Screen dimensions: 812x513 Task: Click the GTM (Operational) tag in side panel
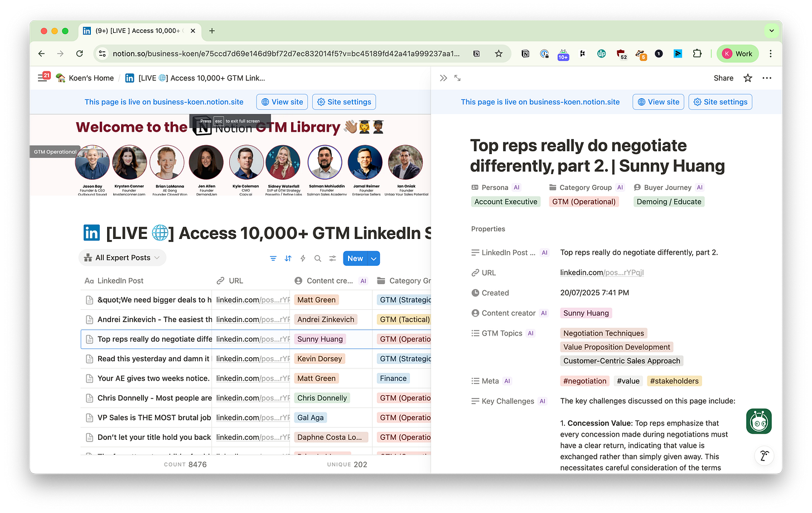pos(584,202)
